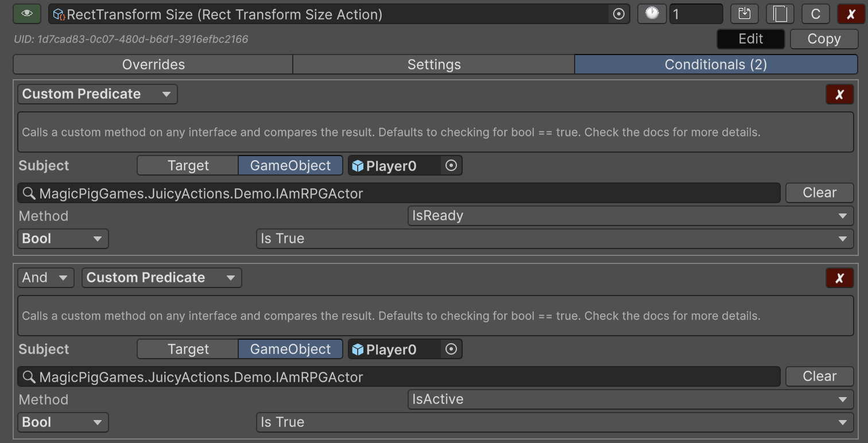Click the delay value field showing 1
The height and width of the screenshot is (443, 868).
click(x=695, y=14)
